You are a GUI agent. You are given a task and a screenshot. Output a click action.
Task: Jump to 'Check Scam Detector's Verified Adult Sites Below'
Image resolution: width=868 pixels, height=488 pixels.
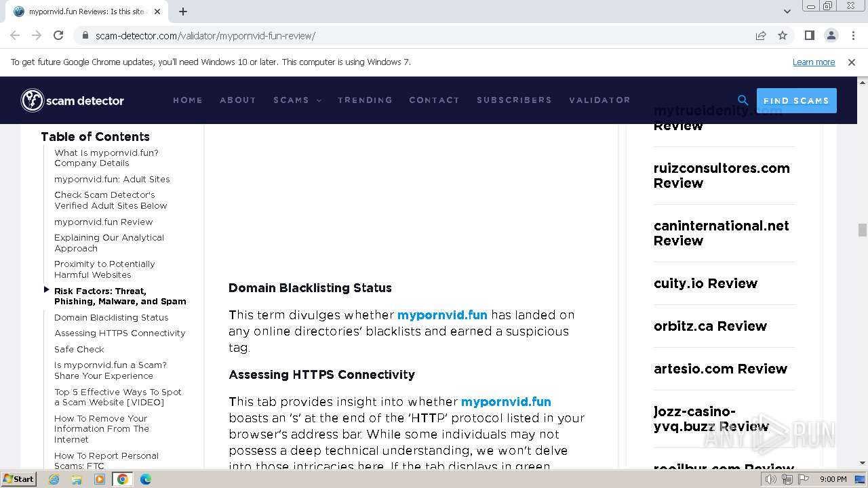(111, 200)
